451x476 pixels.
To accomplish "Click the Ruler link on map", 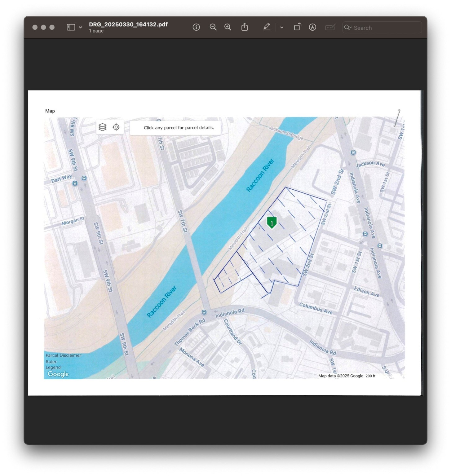I will coord(51,362).
